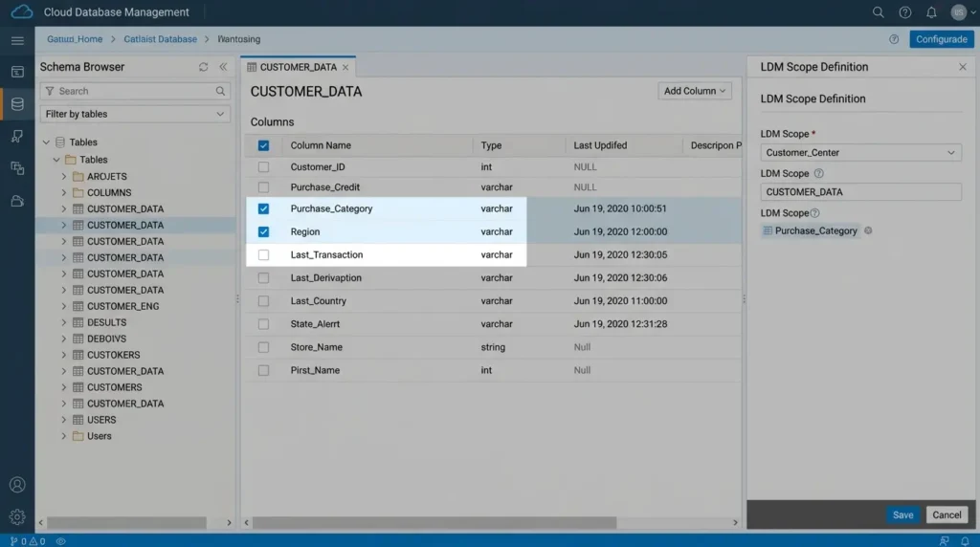Screen dimensions: 980x547
Task: Select the CUSTOKERS tree item
Action: [x=113, y=356]
